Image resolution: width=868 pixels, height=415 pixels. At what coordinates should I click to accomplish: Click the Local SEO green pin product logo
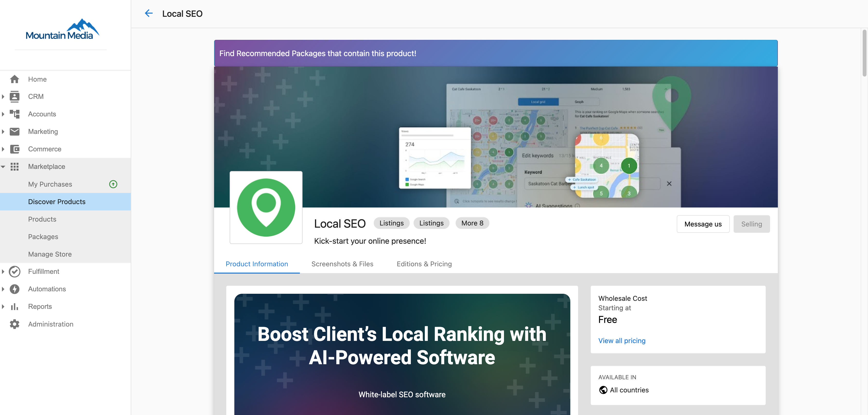click(266, 207)
